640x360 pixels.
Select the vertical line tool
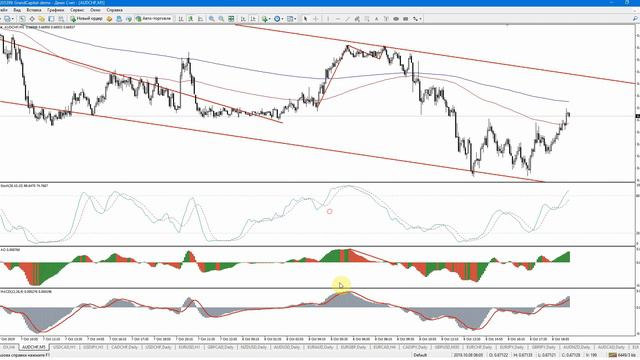pos(327,19)
